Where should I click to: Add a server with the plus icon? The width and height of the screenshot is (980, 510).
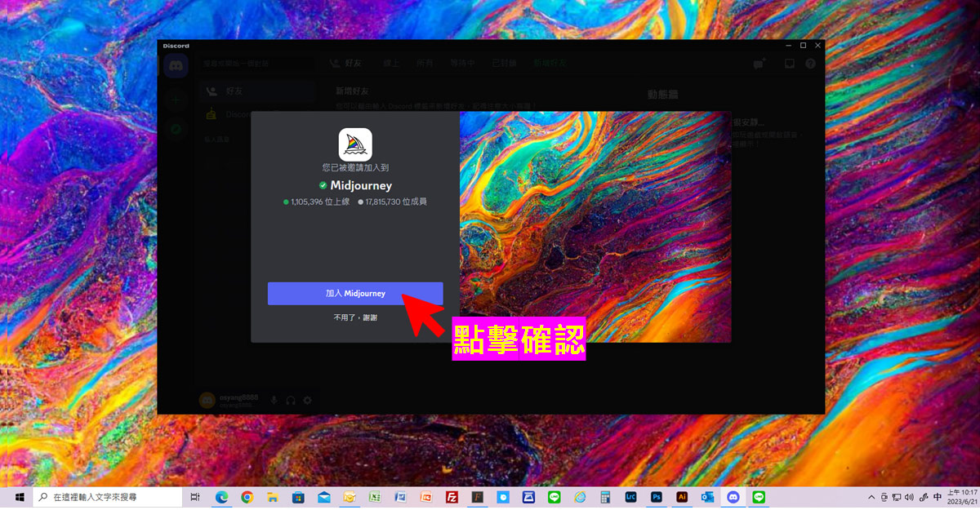[x=176, y=100]
